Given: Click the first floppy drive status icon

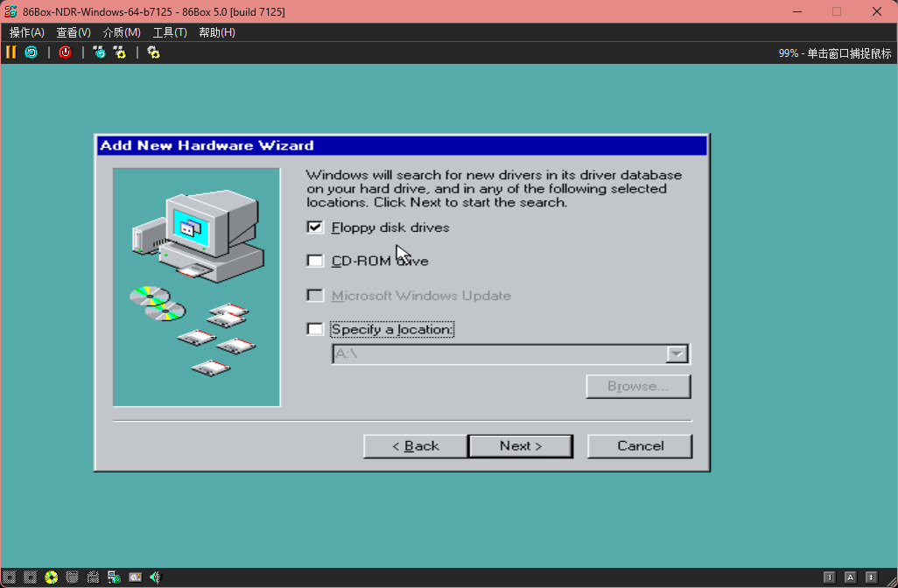Looking at the screenshot, I should 10,577.
